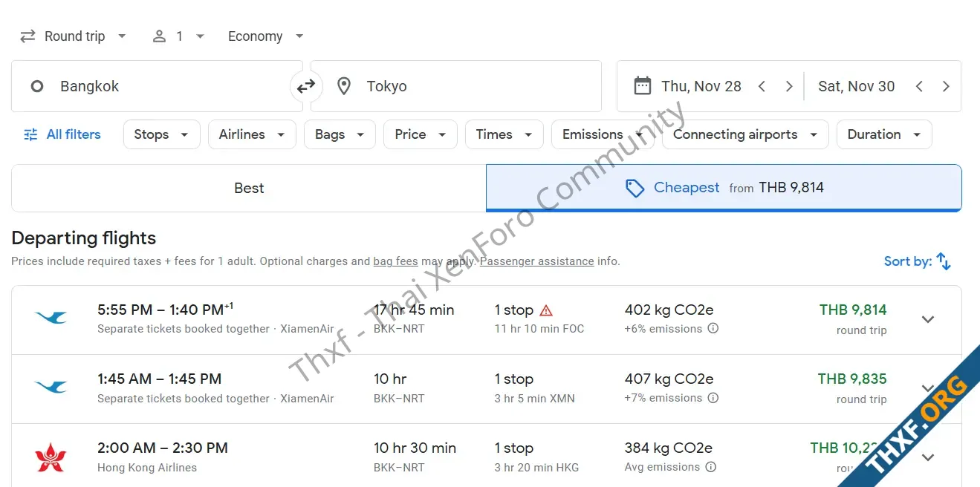This screenshot has width=980, height=487.
Task: Click the 3 hr 5 min XMN layover
Action: (x=535, y=398)
